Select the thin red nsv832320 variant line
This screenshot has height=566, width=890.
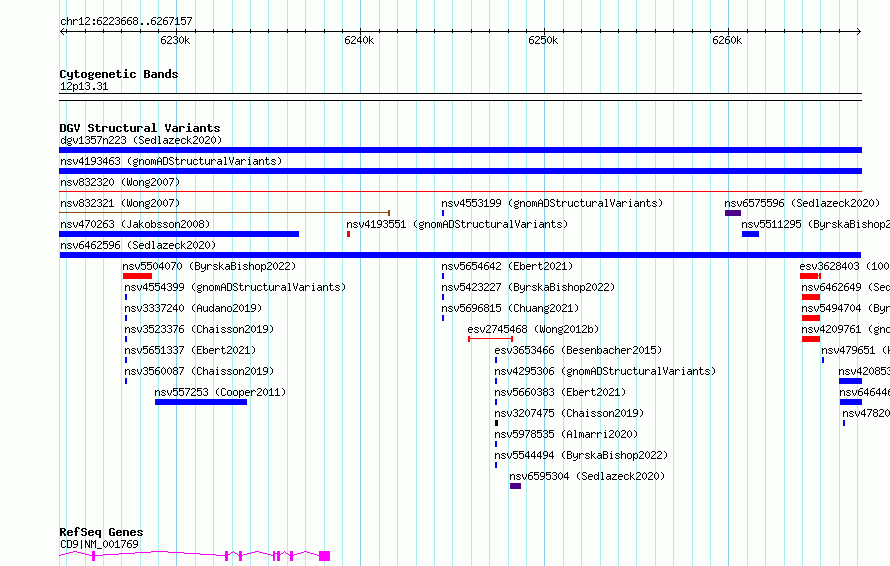pyautogui.click(x=460, y=192)
